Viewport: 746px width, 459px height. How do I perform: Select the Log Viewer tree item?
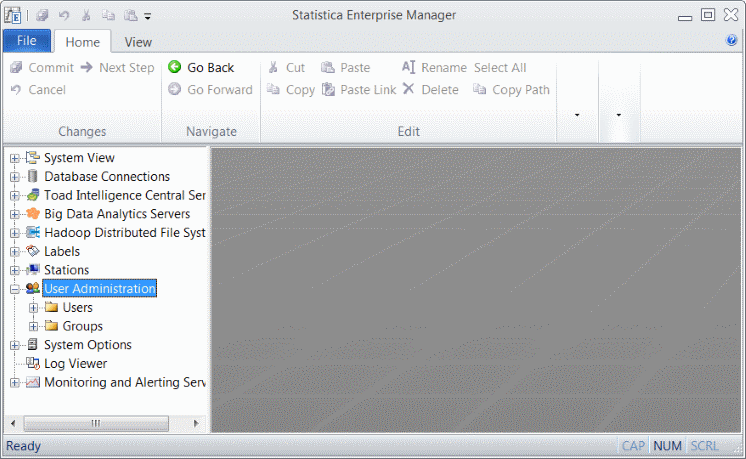pyautogui.click(x=76, y=363)
